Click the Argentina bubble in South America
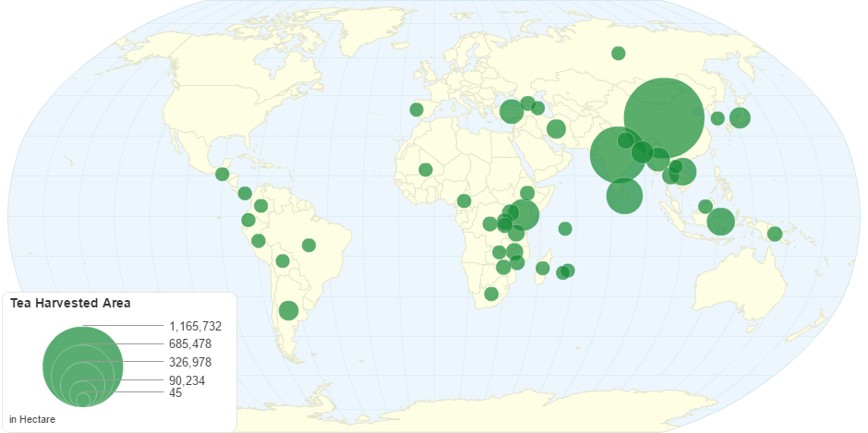The image size is (868, 433). [x=288, y=310]
